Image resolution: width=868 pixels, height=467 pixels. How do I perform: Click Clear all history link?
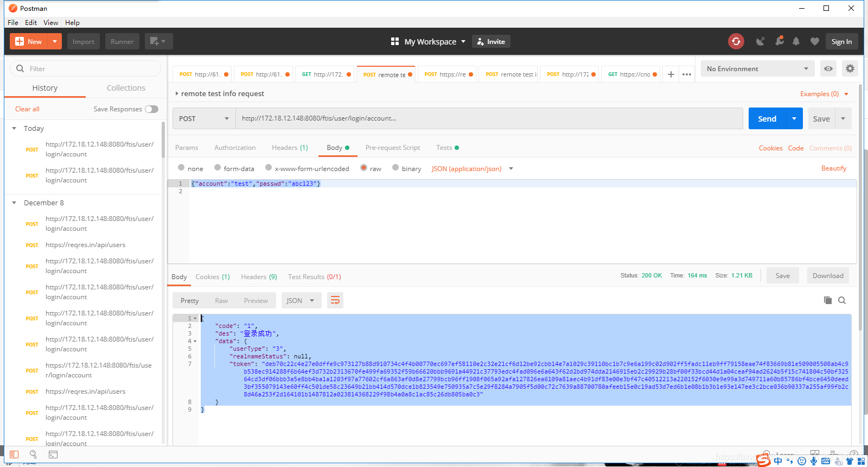click(27, 109)
